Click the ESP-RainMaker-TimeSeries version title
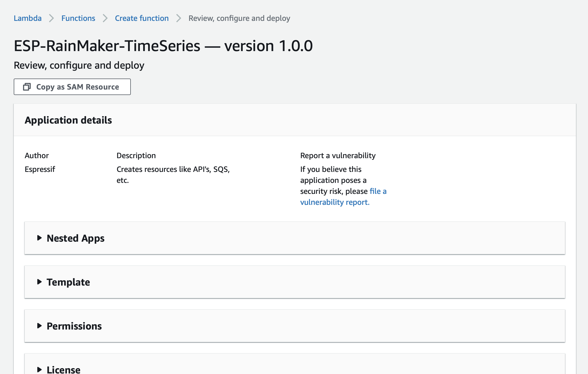Screen dimensions: 588x374 163,46
